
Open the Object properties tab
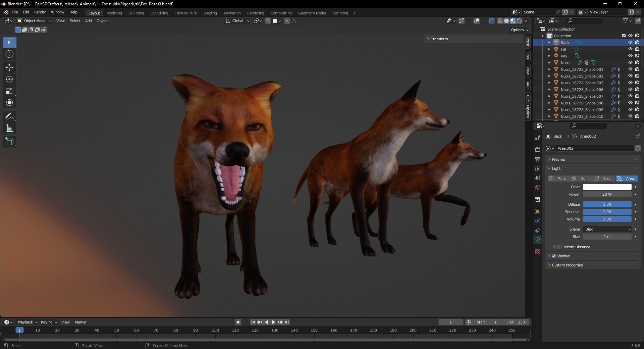coord(538,211)
